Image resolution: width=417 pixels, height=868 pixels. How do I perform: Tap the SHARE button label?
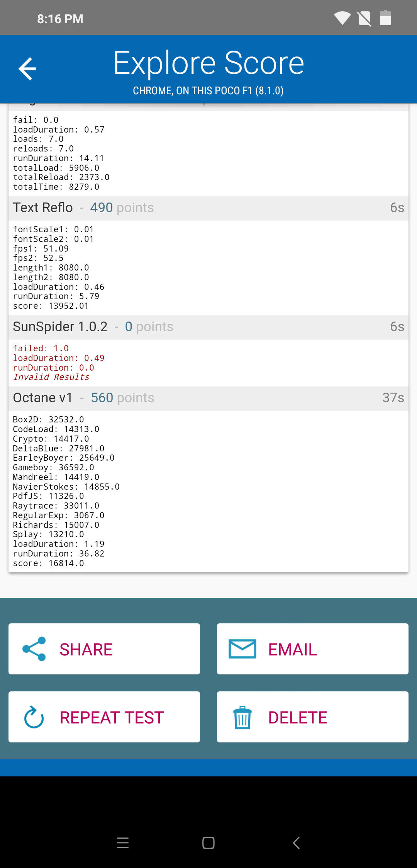point(86,650)
